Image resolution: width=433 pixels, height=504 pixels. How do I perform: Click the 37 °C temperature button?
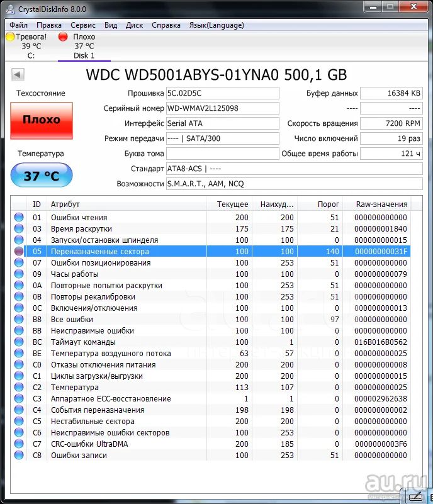tap(42, 175)
